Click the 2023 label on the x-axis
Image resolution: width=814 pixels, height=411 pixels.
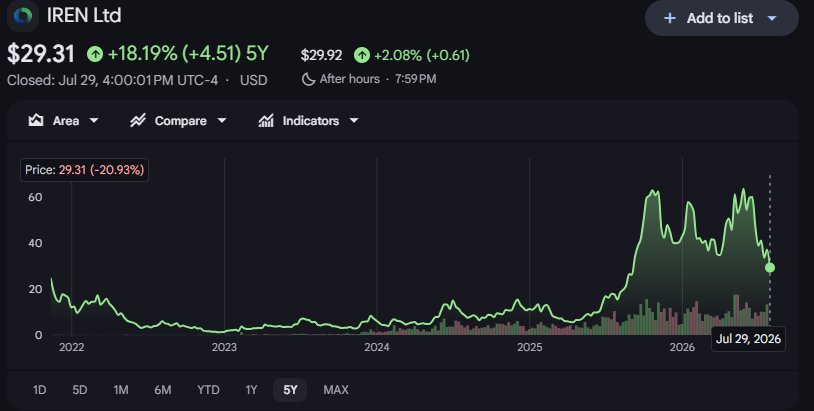click(224, 348)
